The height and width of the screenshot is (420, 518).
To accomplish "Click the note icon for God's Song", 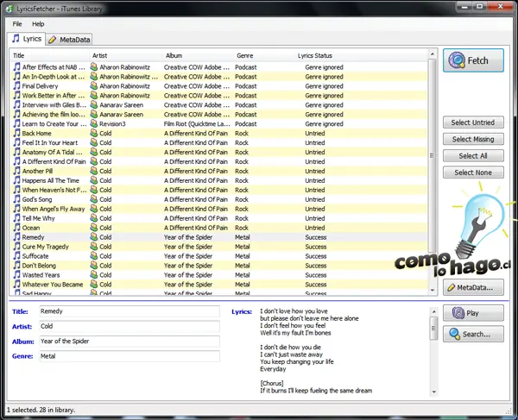I will point(16,199).
